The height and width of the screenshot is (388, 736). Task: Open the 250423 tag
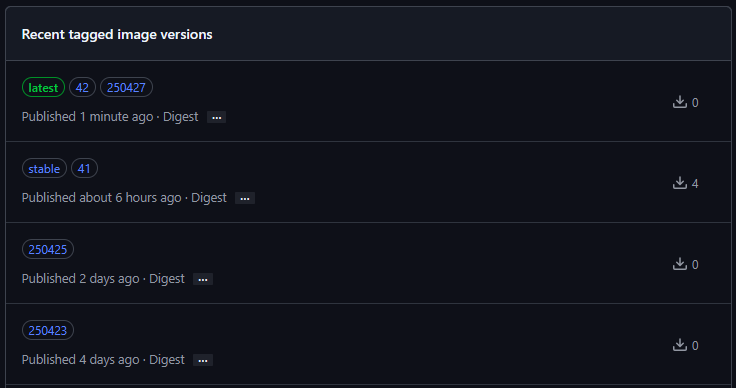(48, 331)
